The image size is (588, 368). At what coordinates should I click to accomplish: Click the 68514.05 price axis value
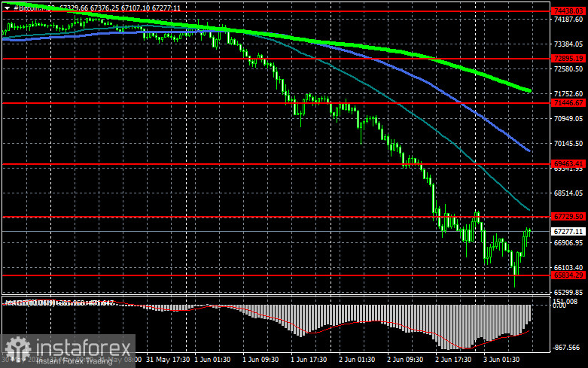(568, 193)
